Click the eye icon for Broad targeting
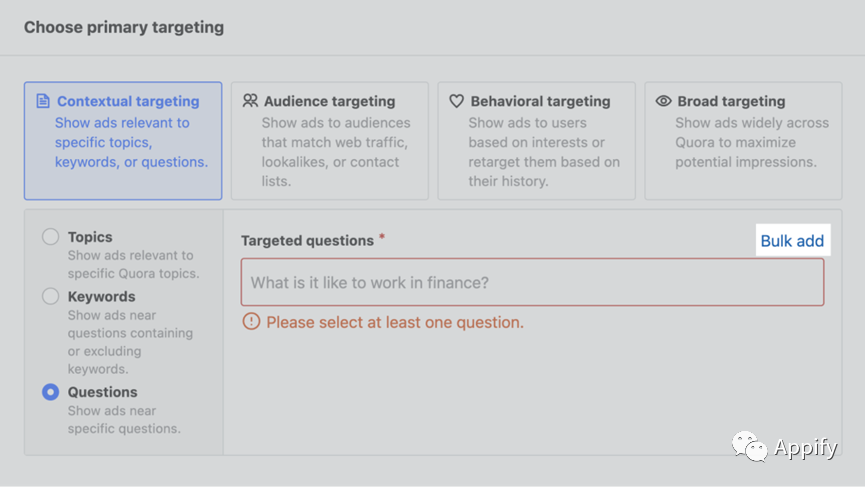 coord(663,101)
